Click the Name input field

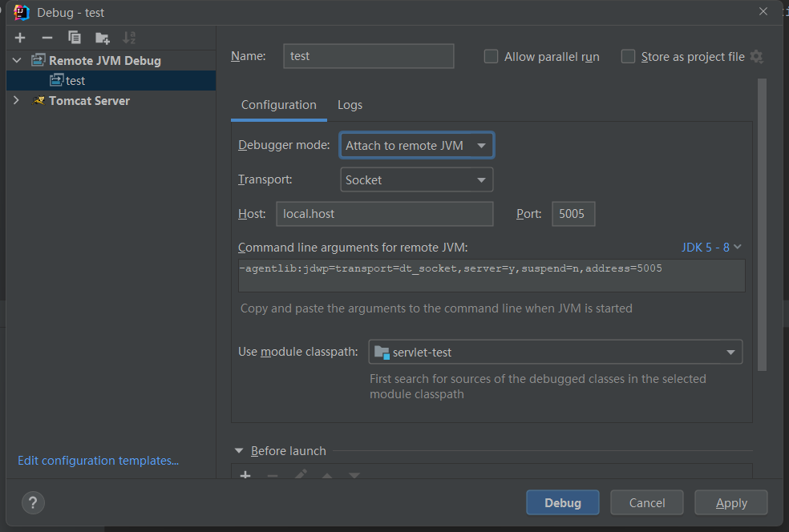(x=369, y=56)
